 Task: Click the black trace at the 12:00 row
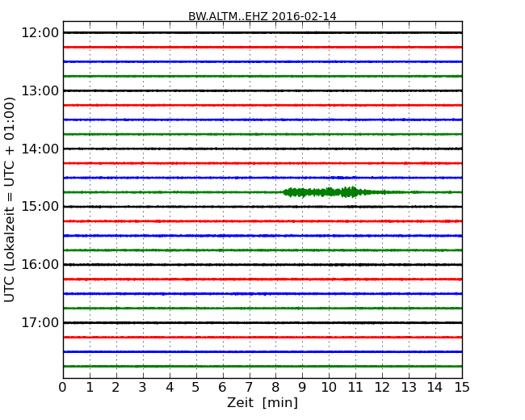click(262, 33)
